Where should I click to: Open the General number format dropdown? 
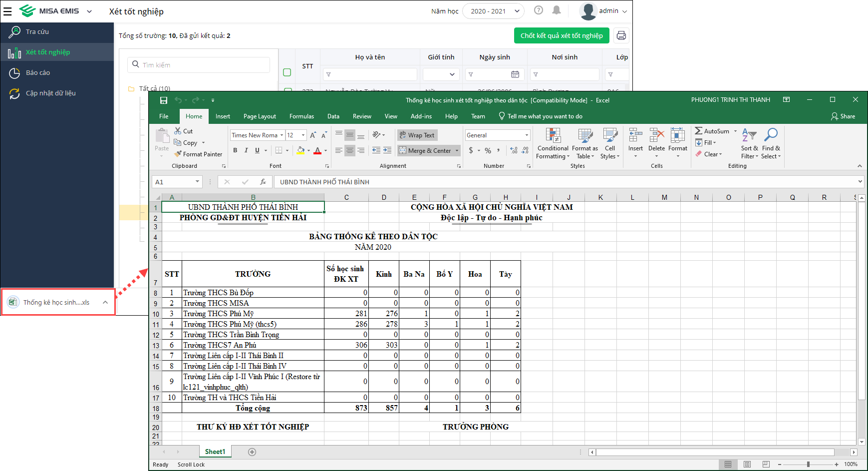pos(526,135)
